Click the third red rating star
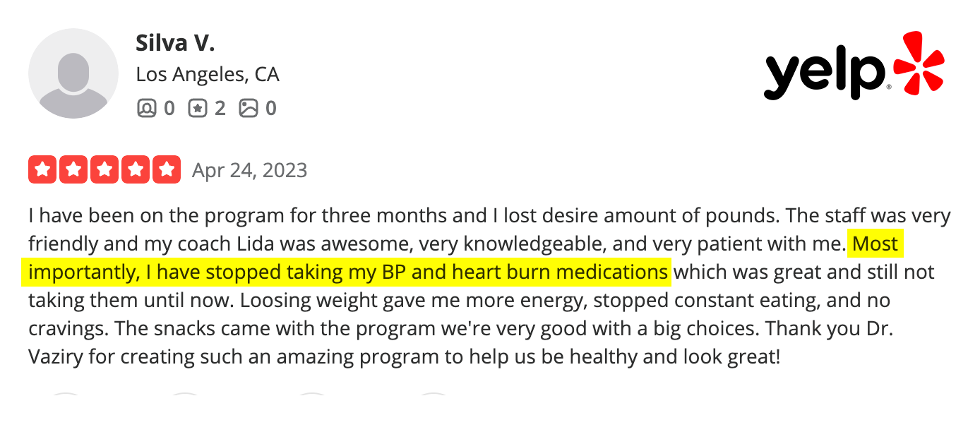 (x=104, y=169)
